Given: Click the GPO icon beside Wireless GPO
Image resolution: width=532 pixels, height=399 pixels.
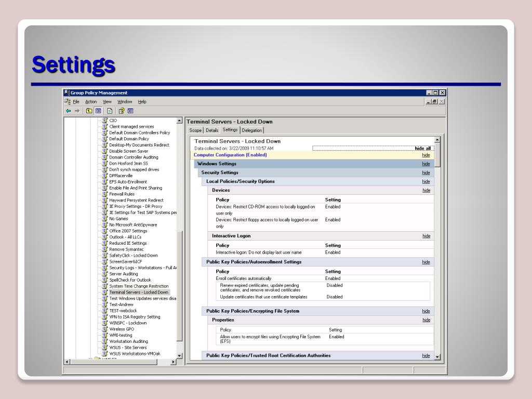Looking at the screenshot, I should [105, 329].
